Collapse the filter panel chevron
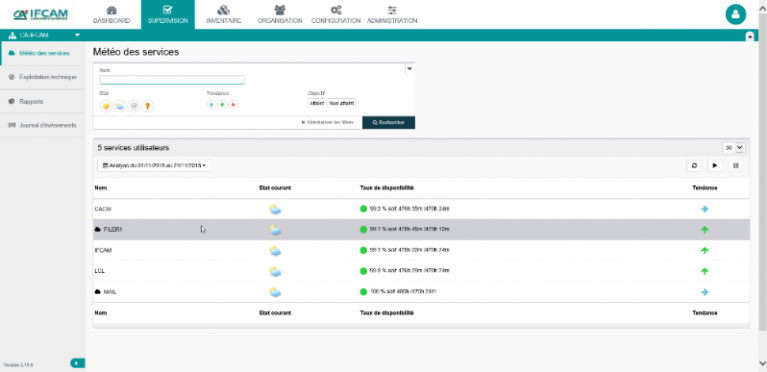 (409, 69)
